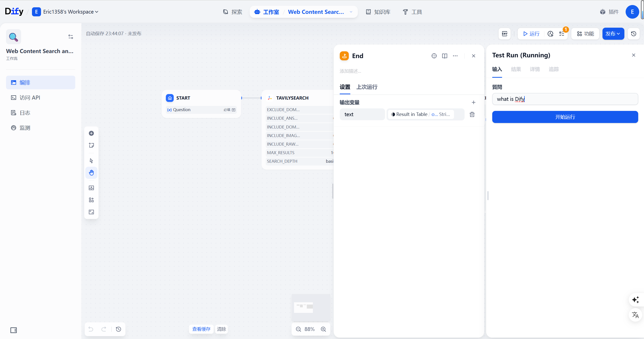Click the workflow minimap thumbnail
This screenshot has height=339, width=644.
(311, 308)
